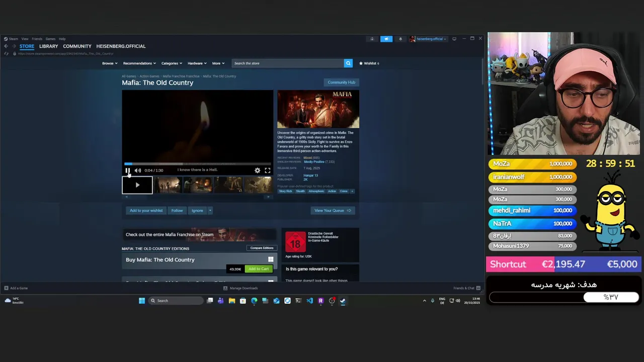Open the Games menu
Image resolution: width=644 pixels, height=362 pixels.
(50, 39)
